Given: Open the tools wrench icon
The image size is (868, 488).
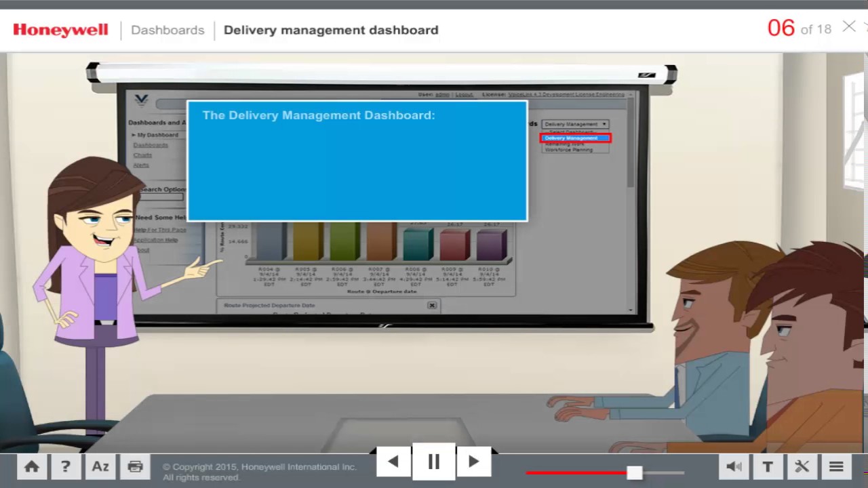Looking at the screenshot, I should [x=802, y=466].
